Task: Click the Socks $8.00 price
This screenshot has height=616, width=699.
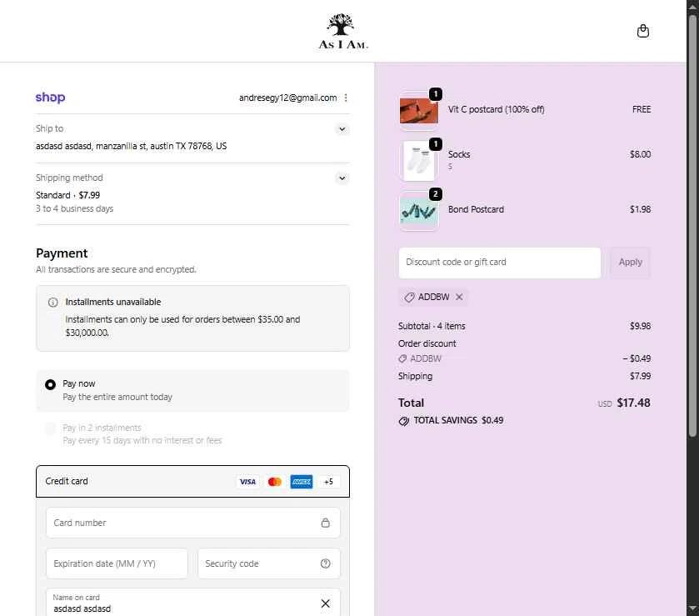Action: (x=640, y=154)
